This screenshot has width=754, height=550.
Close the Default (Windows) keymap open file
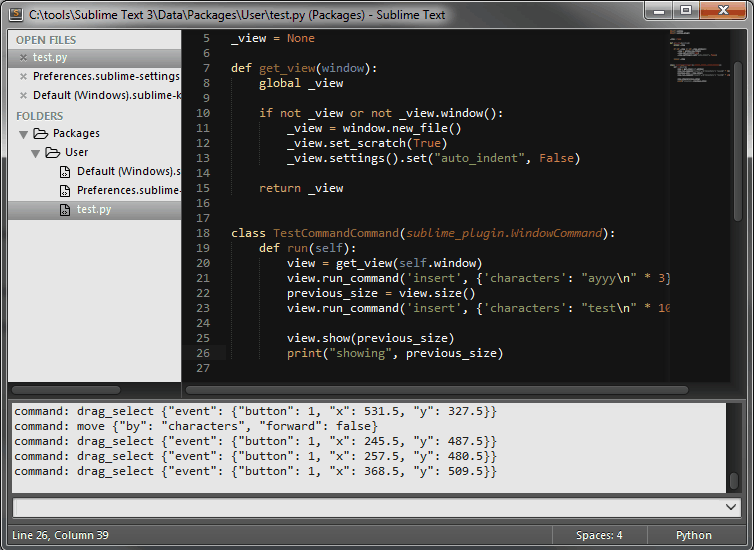tap(23, 96)
